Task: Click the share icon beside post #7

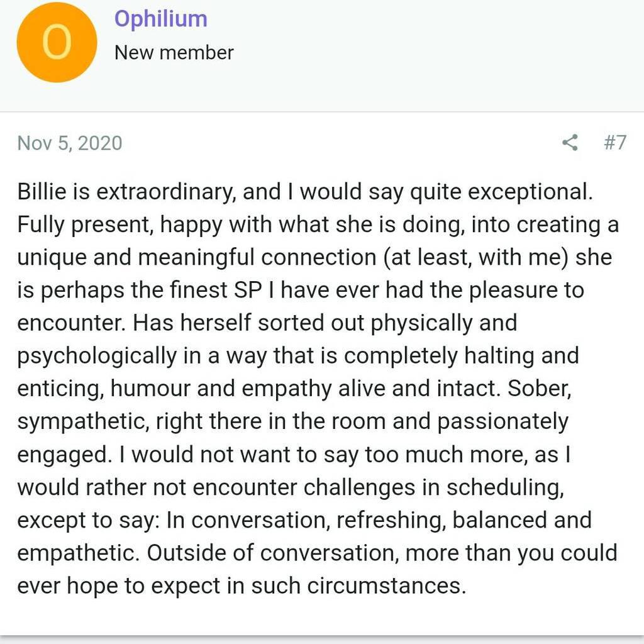Action: pyautogui.click(x=570, y=143)
